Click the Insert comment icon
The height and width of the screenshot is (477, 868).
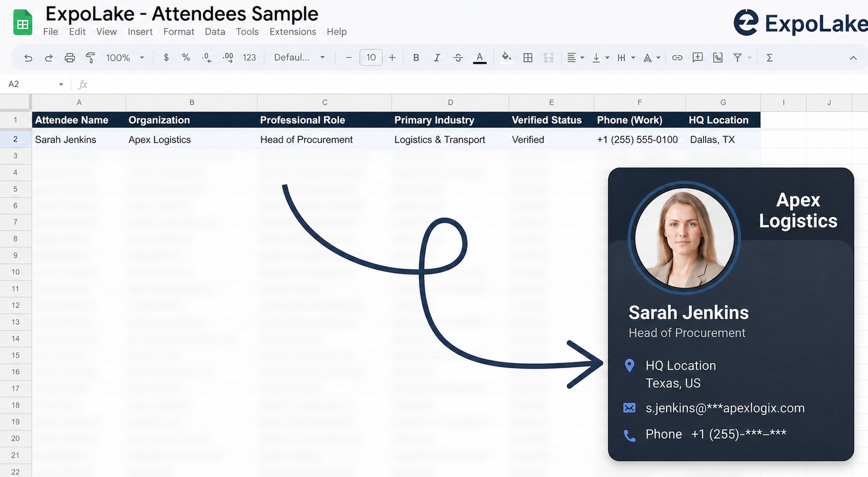click(698, 57)
